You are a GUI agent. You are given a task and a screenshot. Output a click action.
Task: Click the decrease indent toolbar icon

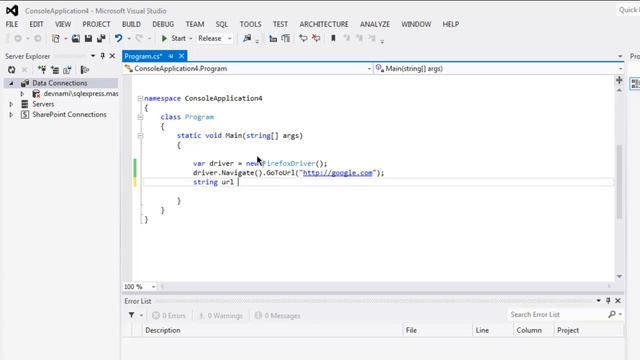(x=273, y=38)
